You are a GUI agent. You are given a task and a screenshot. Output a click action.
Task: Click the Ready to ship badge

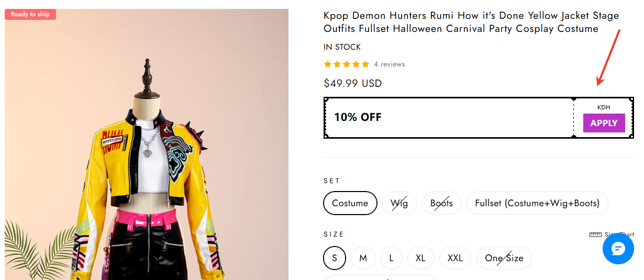(30, 14)
